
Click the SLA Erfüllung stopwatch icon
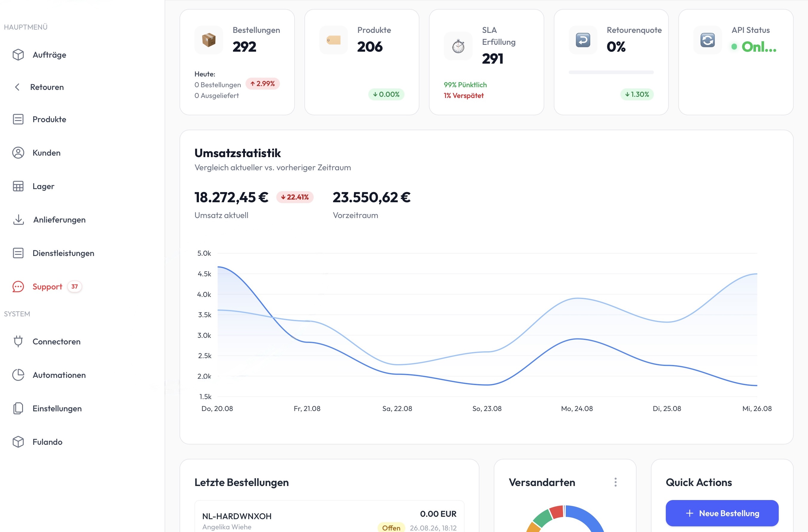pos(458,46)
